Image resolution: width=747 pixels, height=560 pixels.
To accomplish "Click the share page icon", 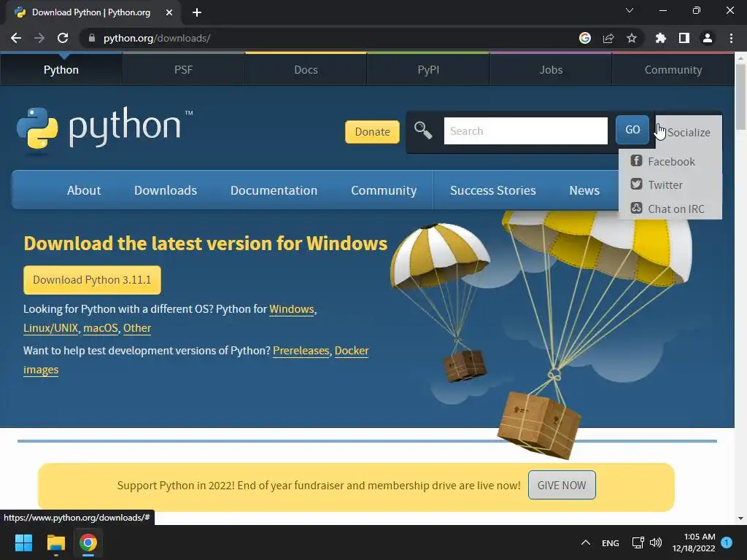I will pyautogui.click(x=608, y=38).
